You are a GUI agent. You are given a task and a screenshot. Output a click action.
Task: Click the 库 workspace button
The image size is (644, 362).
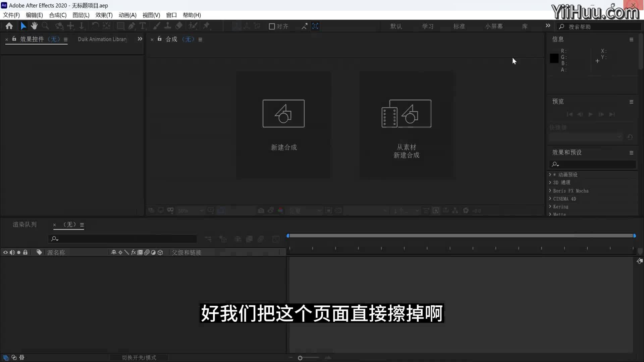pyautogui.click(x=525, y=26)
